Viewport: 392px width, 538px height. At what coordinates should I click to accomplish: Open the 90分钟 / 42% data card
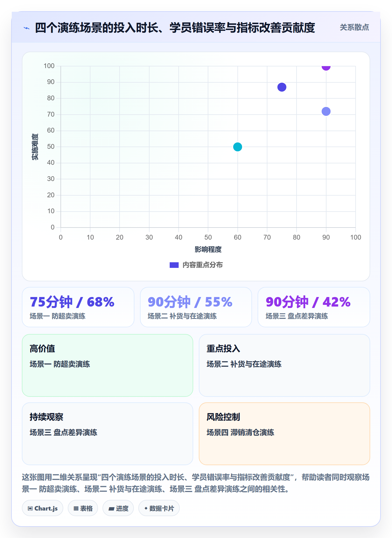point(314,307)
